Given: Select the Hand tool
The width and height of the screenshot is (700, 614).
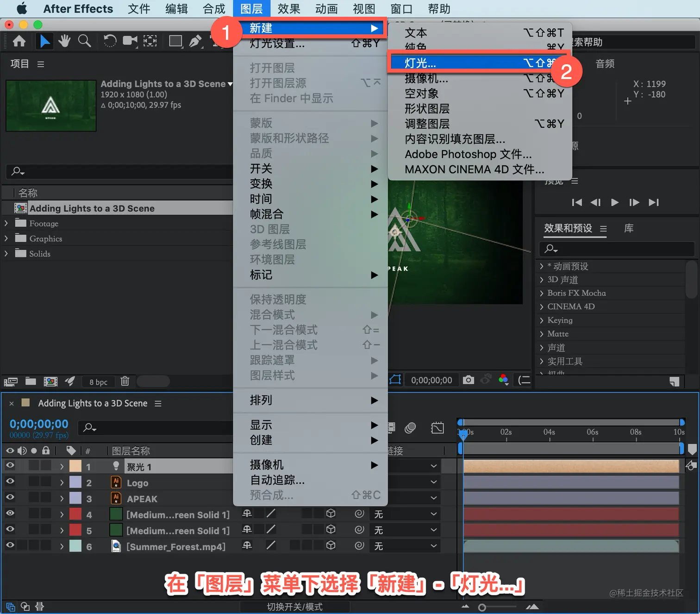Looking at the screenshot, I should tap(64, 41).
